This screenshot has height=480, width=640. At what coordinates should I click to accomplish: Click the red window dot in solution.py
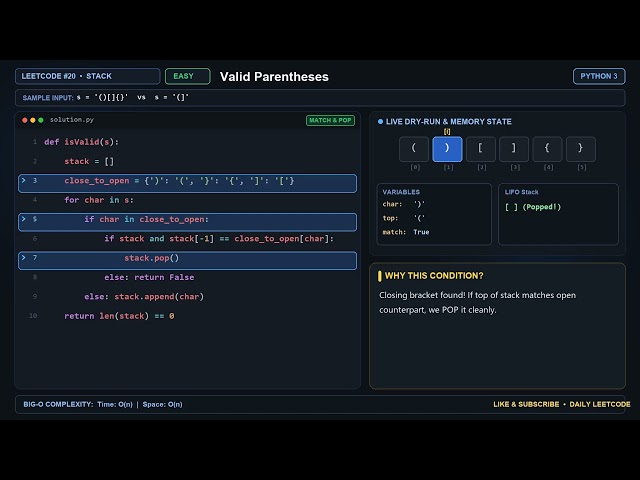[25, 120]
